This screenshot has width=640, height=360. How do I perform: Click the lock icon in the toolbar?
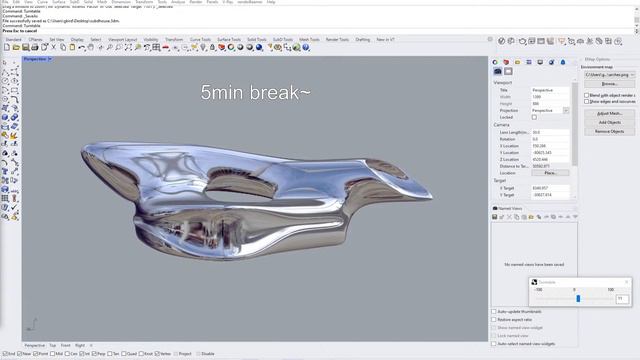click(212, 47)
